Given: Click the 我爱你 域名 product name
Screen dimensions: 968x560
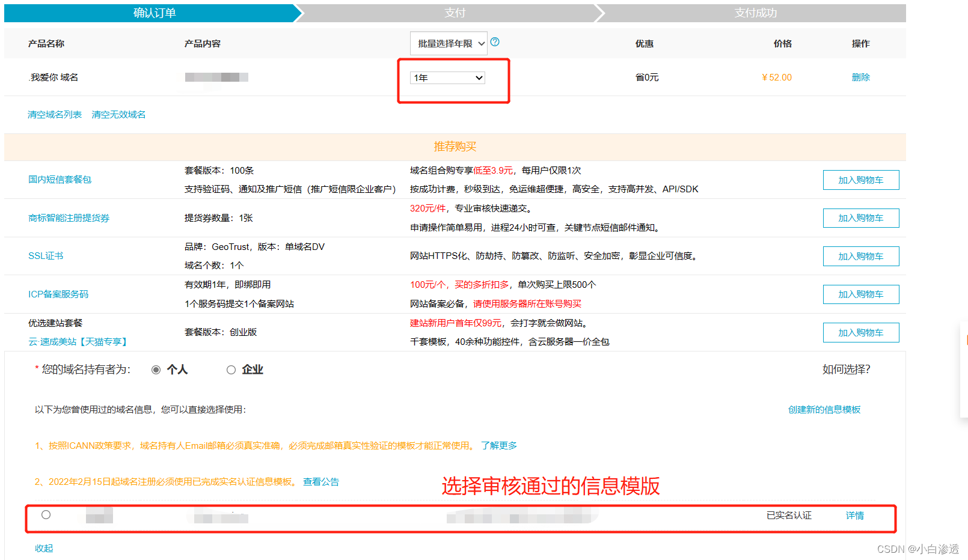Looking at the screenshot, I should tap(54, 77).
